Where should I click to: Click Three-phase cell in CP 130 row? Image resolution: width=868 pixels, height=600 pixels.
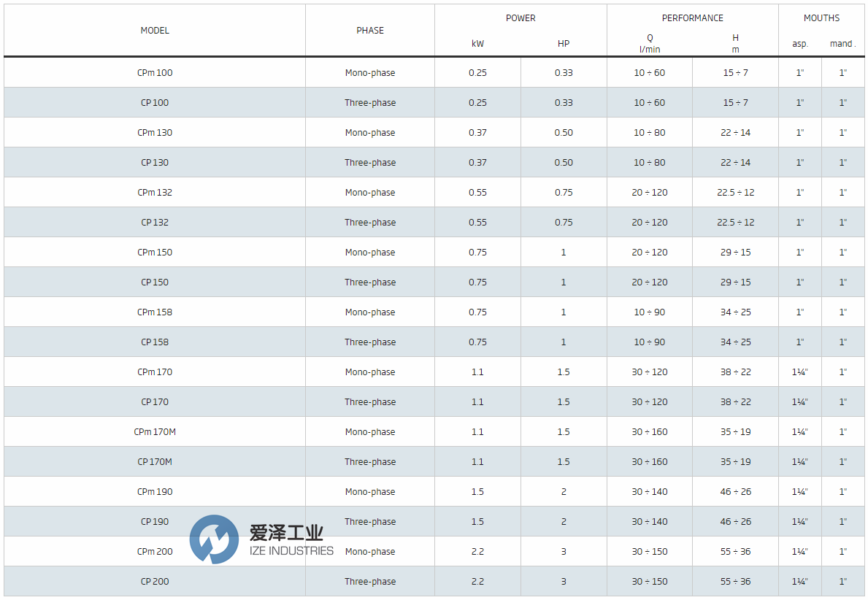pos(369,162)
